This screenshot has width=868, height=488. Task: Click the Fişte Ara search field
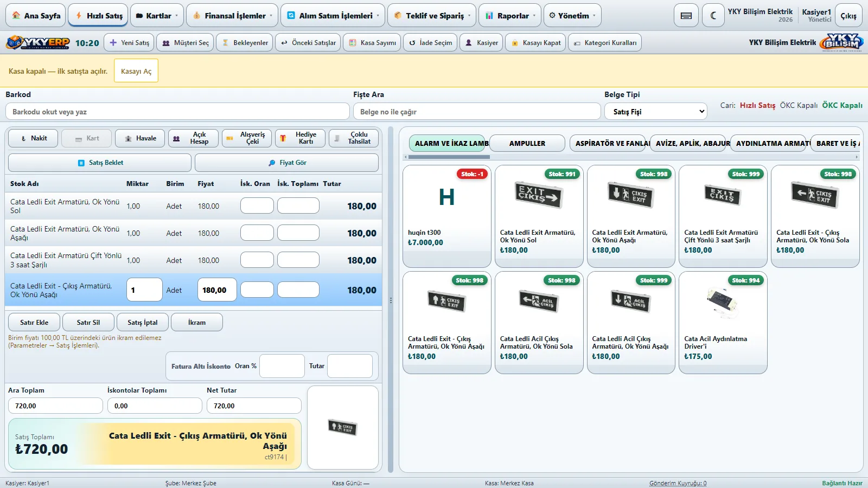coord(477,112)
